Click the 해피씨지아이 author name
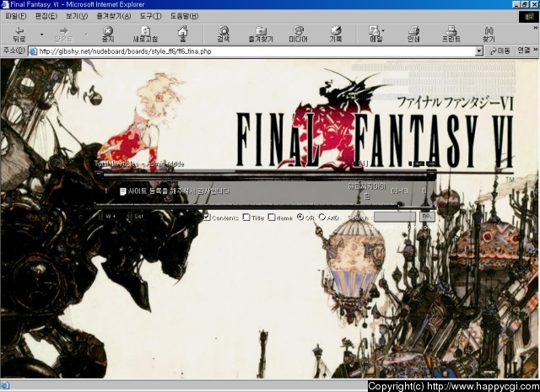Screen dimensions: 540x392 367,191
